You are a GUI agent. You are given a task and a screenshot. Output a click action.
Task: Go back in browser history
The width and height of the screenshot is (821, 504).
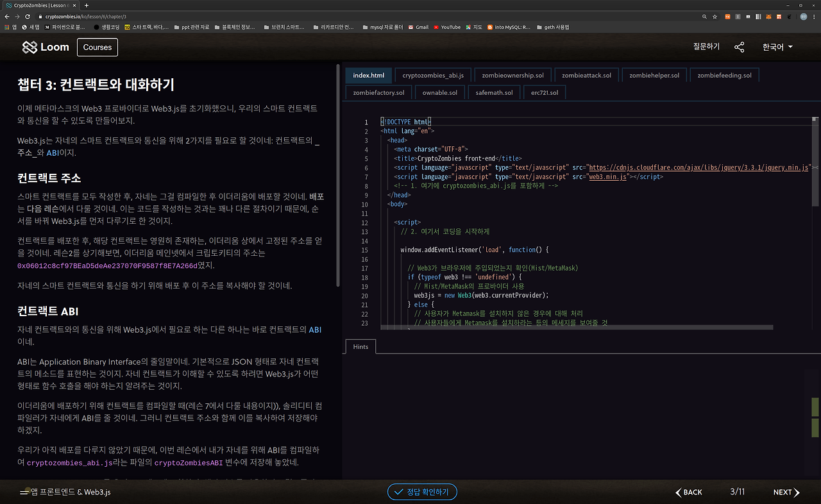coord(7,16)
